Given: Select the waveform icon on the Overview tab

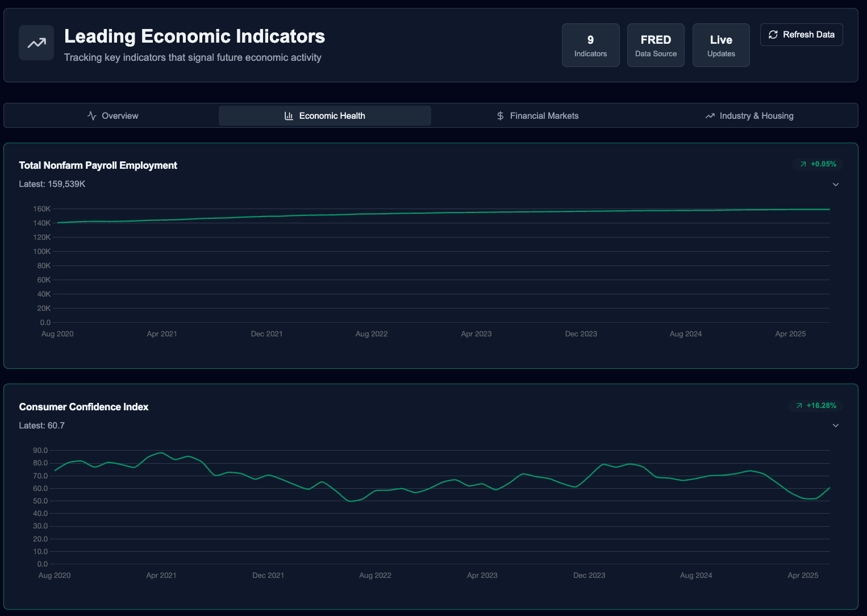Looking at the screenshot, I should [92, 115].
